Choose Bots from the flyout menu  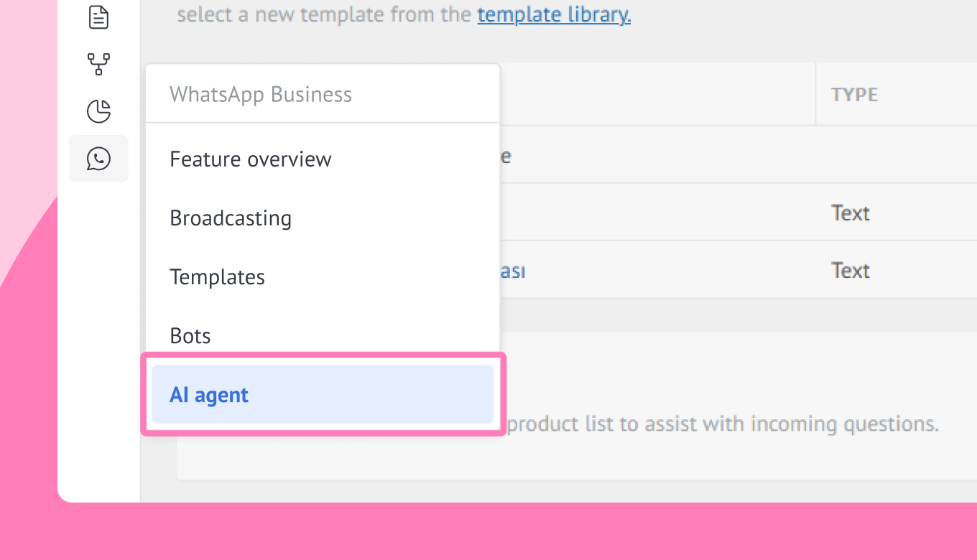pos(190,336)
